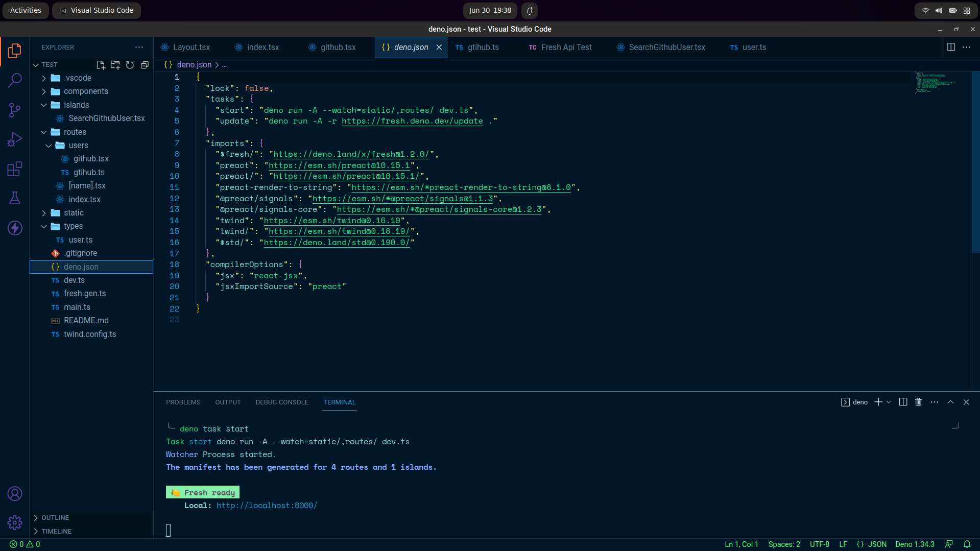
Task: Open the Ubuntu Activities overview
Action: (26, 10)
